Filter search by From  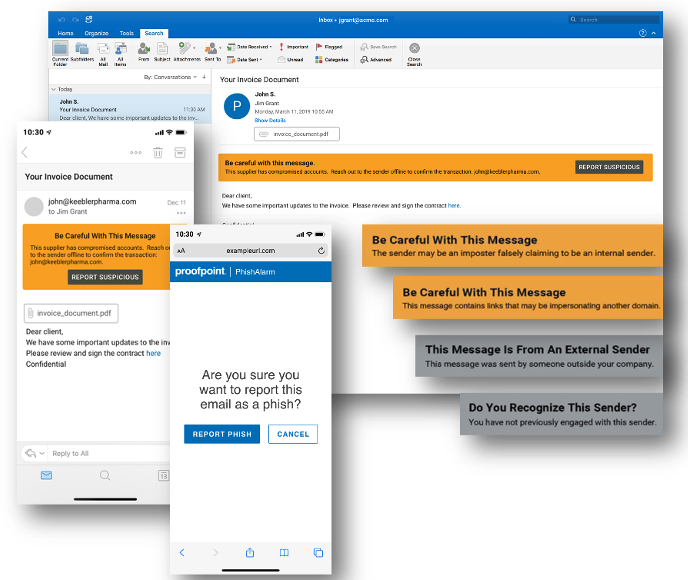pos(143,52)
